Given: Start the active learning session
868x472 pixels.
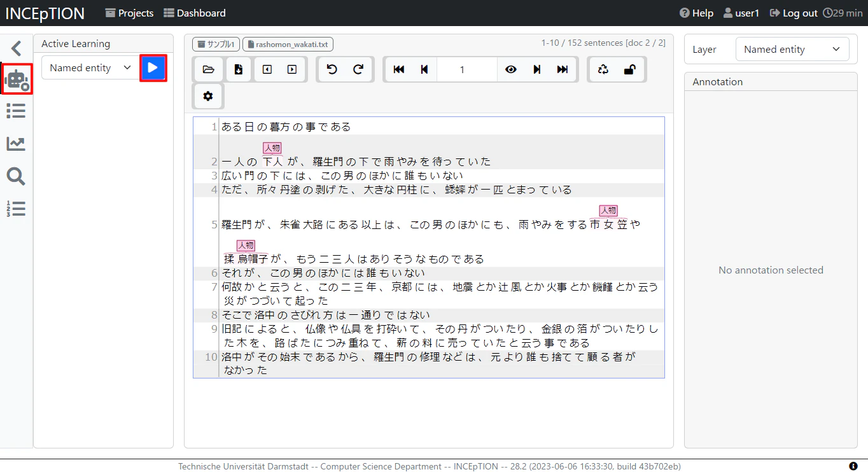Looking at the screenshot, I should [153, 68].
